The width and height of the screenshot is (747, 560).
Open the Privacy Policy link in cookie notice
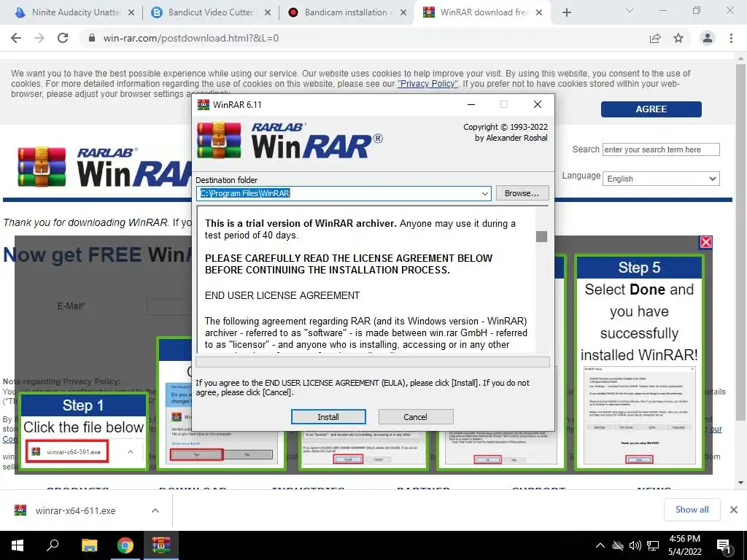tap(427, 84)
